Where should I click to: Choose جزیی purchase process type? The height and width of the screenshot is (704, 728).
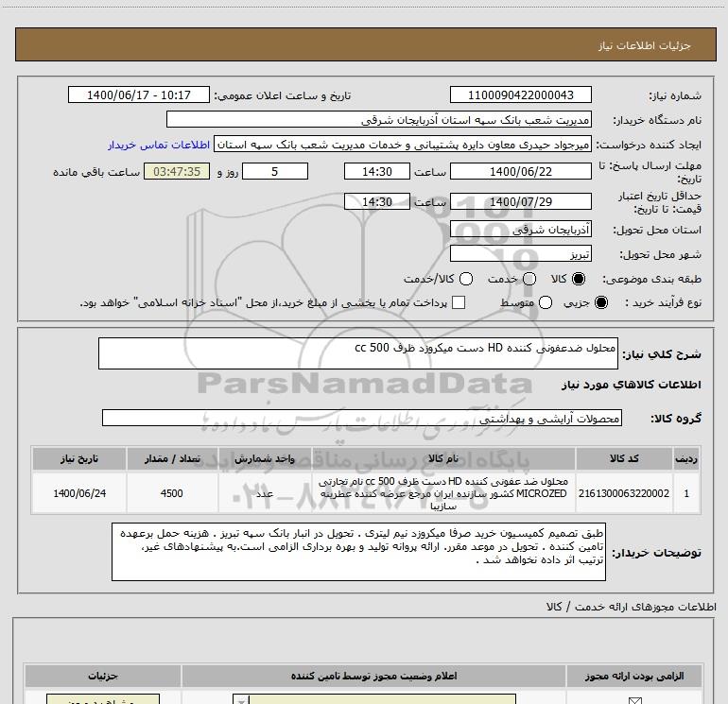(601, 302)
